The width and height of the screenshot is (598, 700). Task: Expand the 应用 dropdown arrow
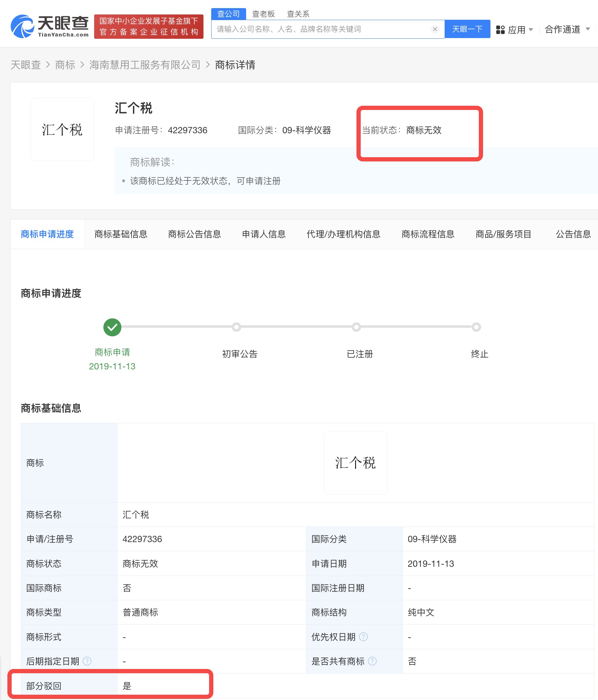pos(531,30)
